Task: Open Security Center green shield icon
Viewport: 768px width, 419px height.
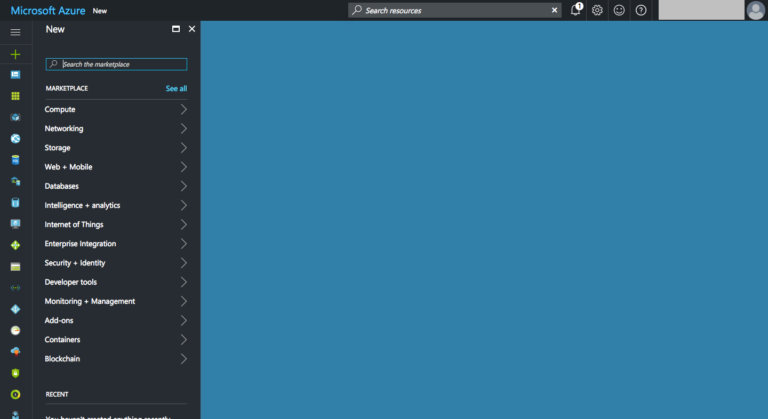Action: 15,373
